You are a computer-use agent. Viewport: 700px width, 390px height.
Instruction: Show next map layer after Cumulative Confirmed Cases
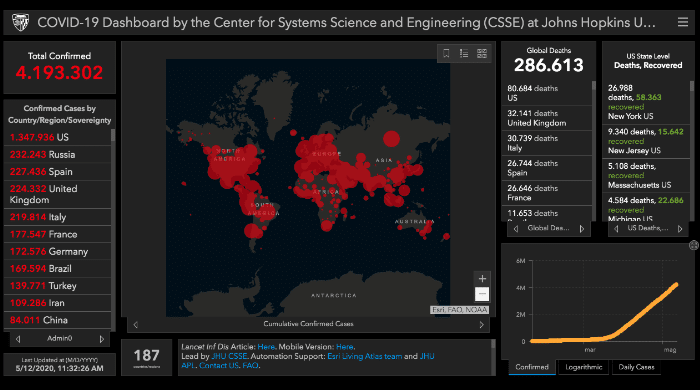tap(481, 325)
